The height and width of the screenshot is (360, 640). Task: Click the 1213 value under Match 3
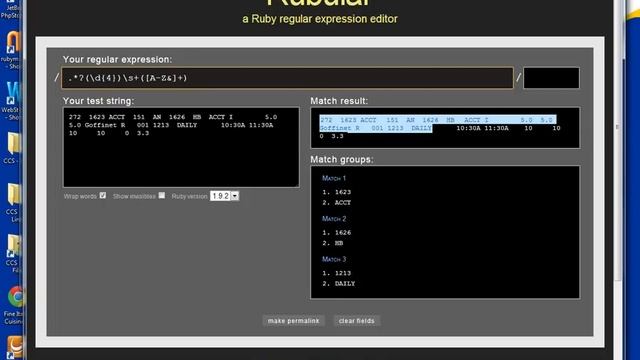pos(343,273)
